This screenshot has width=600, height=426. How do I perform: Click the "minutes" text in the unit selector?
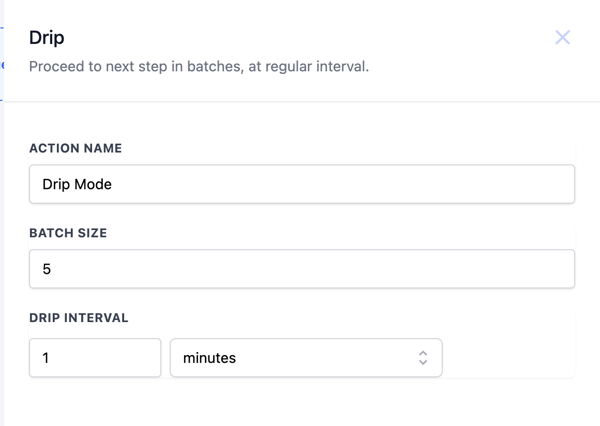tap(209, 358)
